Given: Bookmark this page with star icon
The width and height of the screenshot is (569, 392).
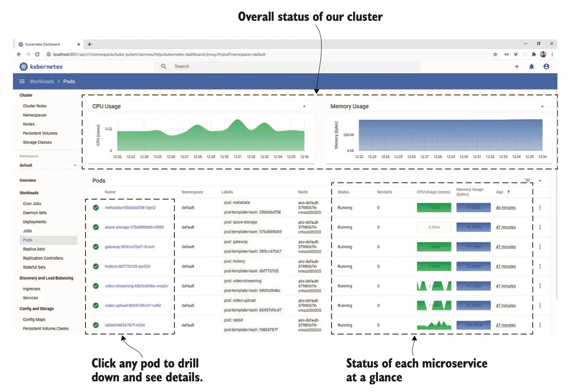Looking at the screenshot, I should tap(495, 54).
